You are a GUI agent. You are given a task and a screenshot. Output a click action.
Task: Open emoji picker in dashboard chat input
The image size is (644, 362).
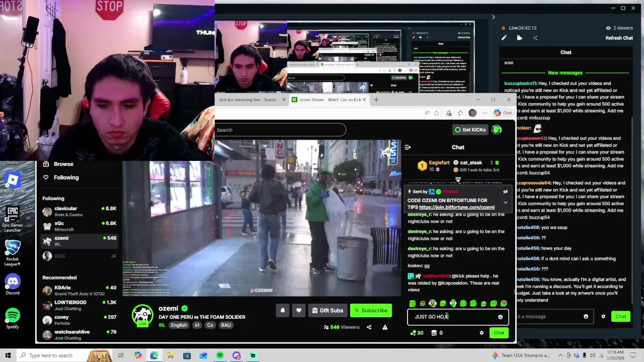586,317
